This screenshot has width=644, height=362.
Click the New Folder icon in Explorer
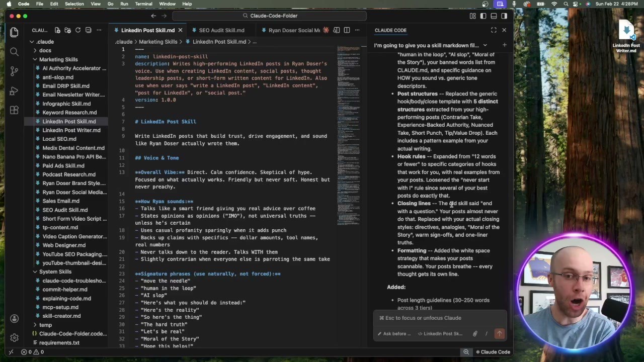point(68,30)
